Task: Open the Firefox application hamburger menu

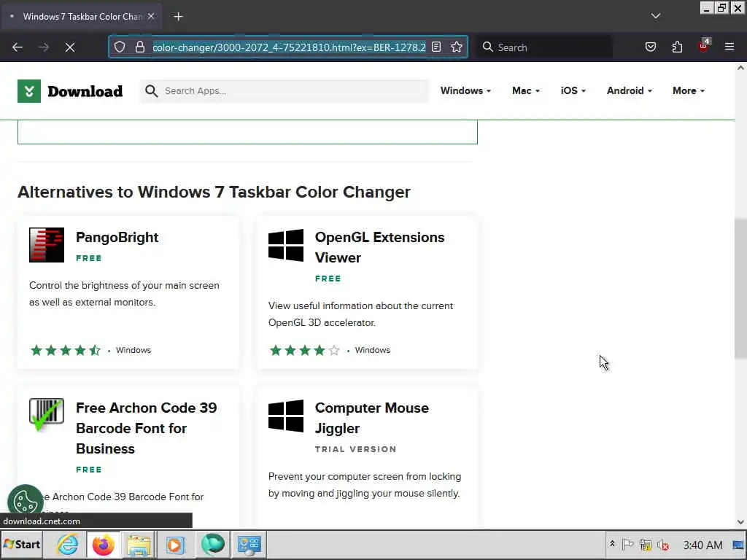Action: click(729, 47)
